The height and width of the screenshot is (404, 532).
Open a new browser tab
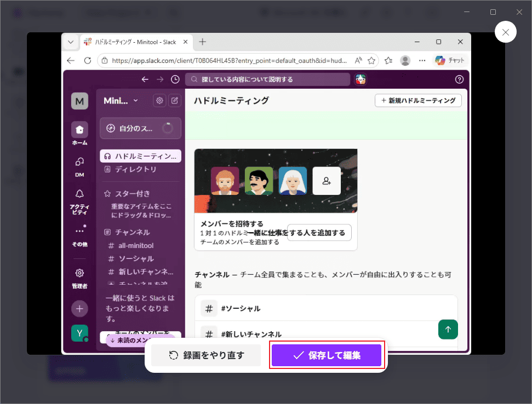coord(203,42)
